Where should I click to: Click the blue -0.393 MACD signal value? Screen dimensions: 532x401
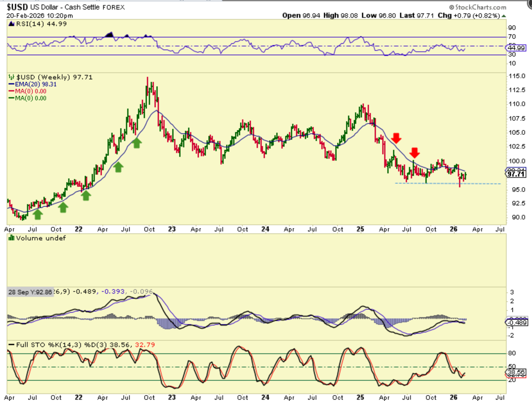tap(113, 291)
